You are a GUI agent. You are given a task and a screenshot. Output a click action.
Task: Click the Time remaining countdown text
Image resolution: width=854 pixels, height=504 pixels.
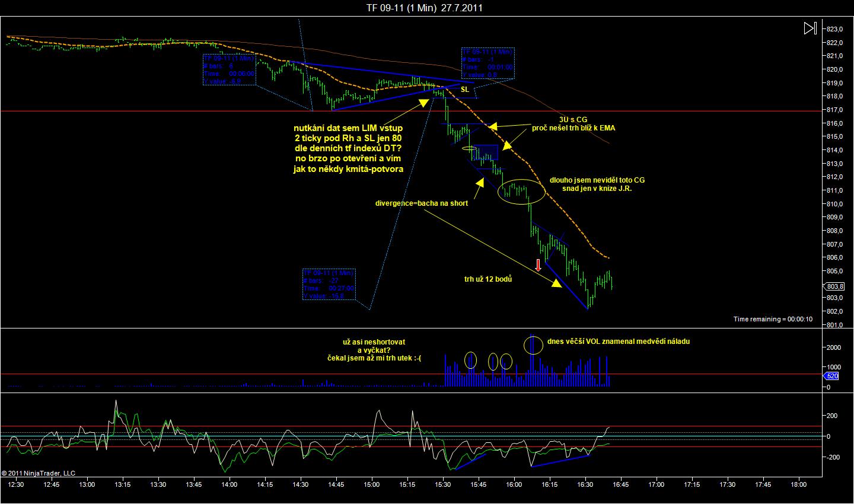coord(773,319)
